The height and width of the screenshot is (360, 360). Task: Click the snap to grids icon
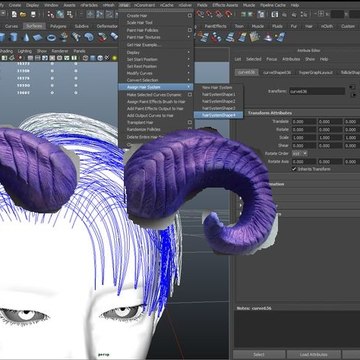point(90,14)
